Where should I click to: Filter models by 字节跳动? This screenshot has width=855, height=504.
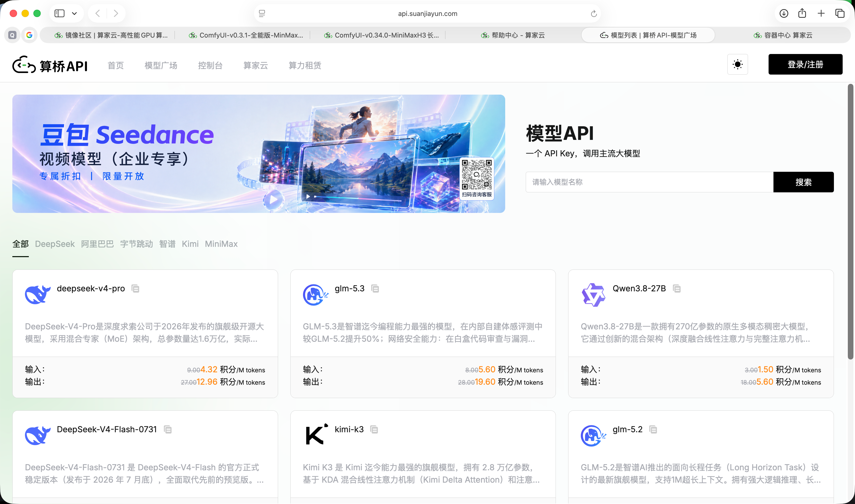136,244
